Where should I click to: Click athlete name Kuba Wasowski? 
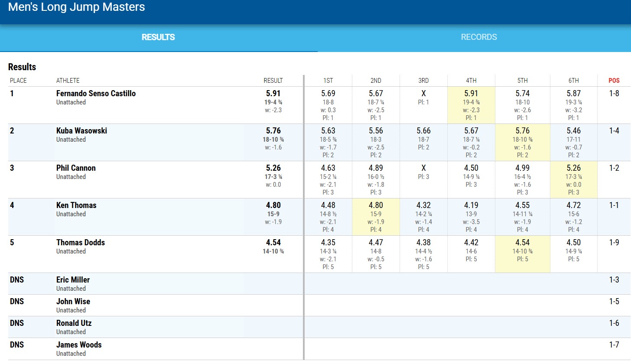tap(81, 131)
